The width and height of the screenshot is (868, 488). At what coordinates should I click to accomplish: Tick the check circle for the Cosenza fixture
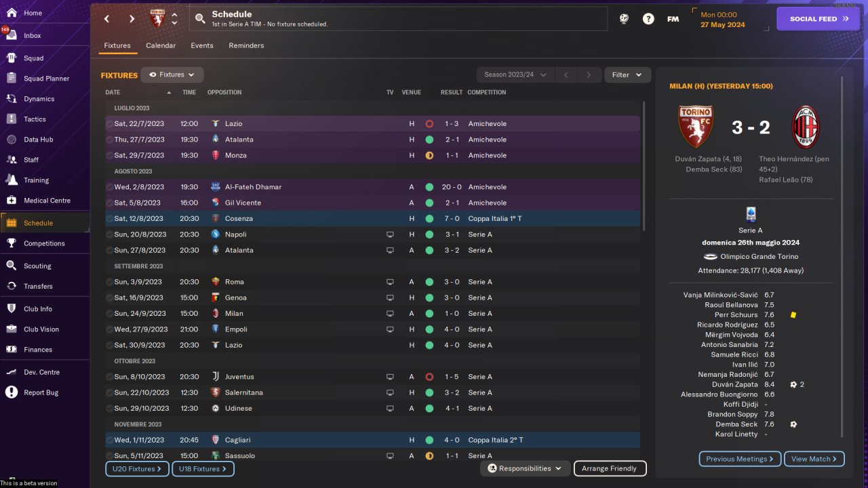[110, 219]
